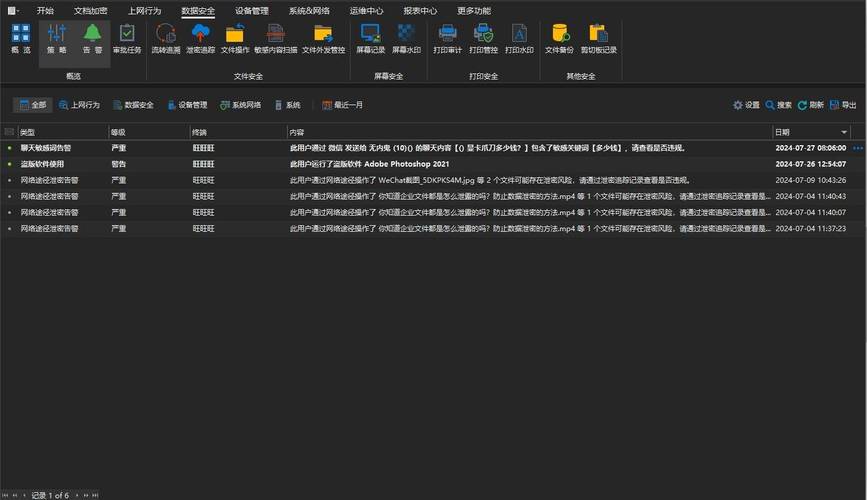The image size is (867, 500).
Task: Toggle the 上网行为 category filter
Action: (79, 105)
